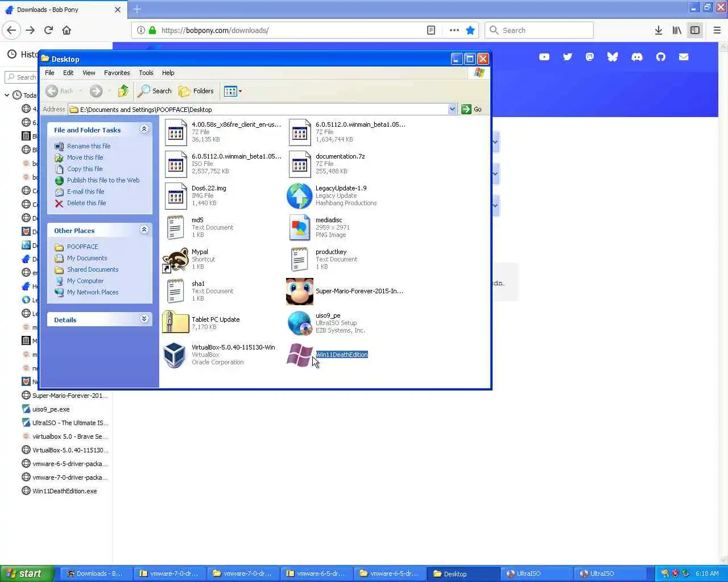728x582 pixels.
Task: Toggle the browser sidebar button
Action: (695, 30)
